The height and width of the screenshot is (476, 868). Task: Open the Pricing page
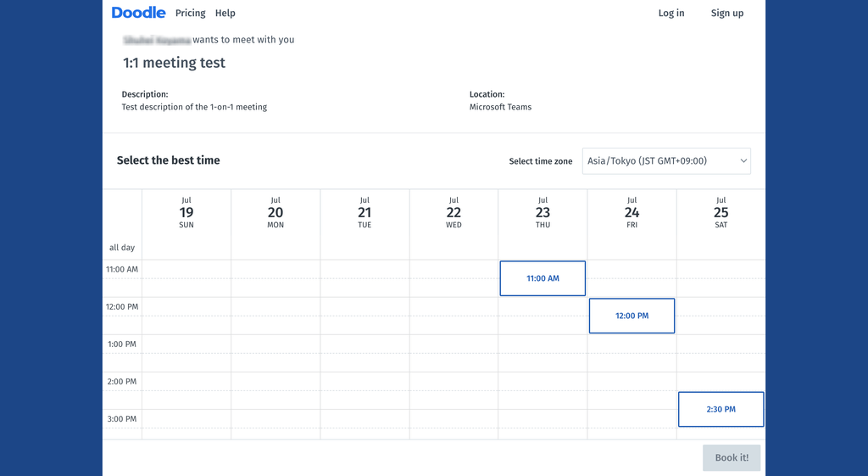191,13
